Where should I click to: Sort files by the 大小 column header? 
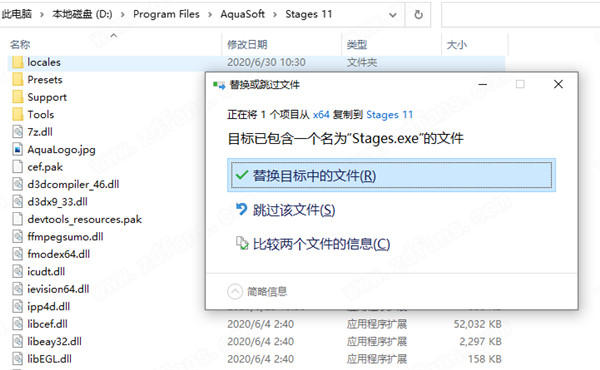[x=457, y=45]
